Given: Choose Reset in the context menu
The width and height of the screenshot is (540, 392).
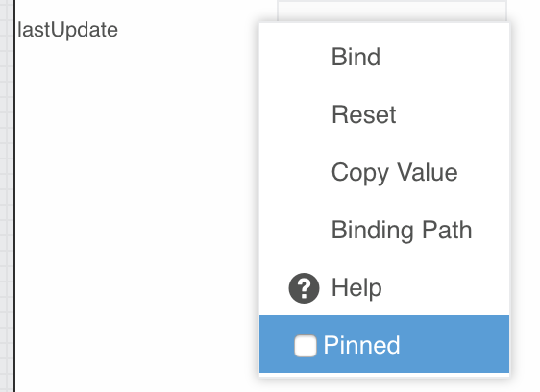Looking at the screenshot, I should pos(363,114).
